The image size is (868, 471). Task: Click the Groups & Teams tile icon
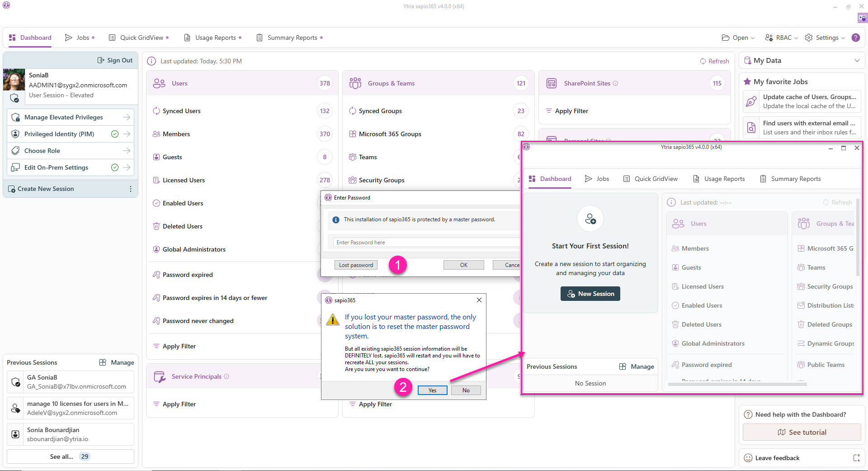tap(355, 83)
